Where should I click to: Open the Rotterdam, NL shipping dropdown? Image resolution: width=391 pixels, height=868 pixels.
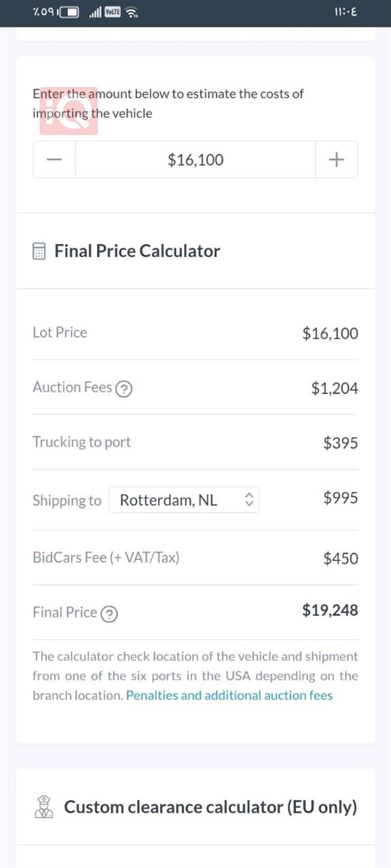pyautogui.click(x=184, y=500)
